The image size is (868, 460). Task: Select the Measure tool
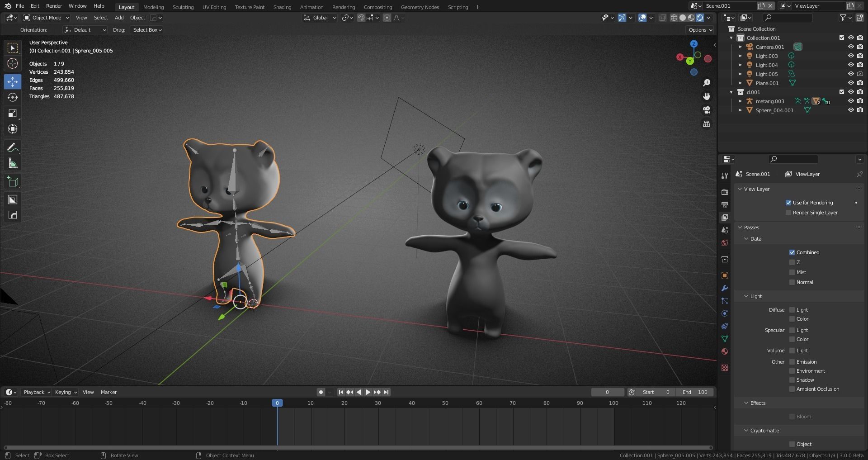pos(12,163)
